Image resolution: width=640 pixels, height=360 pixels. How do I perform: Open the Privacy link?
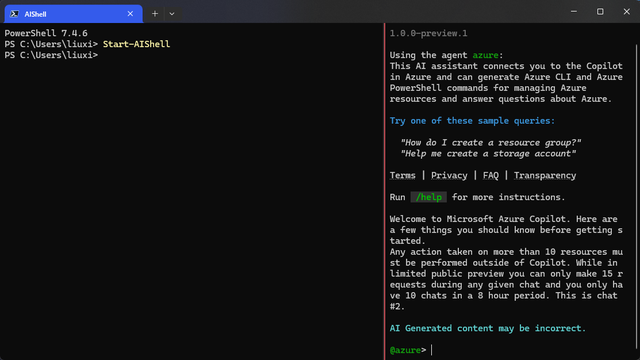point(449,176)
